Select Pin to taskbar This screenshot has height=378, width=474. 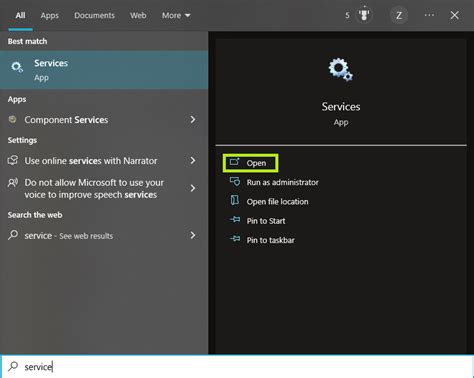coord(270,240)
